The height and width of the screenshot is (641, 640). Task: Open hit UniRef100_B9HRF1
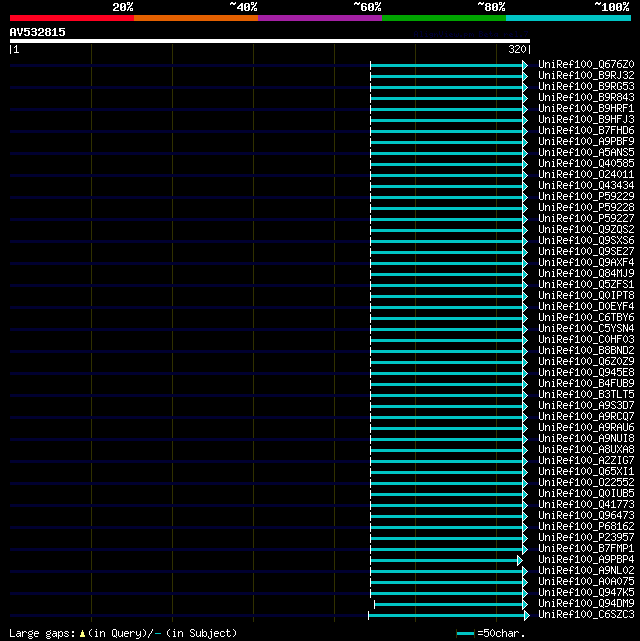(586, 108)
